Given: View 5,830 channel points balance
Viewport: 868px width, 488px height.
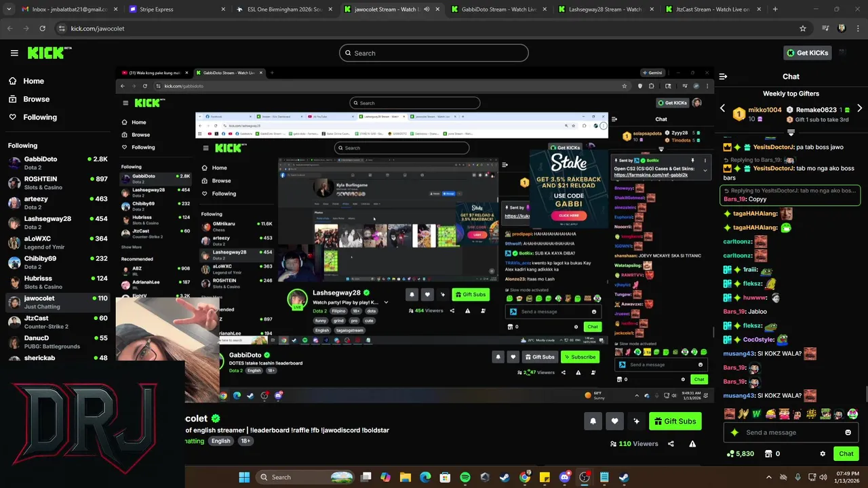Looking at the screenshot, I should point(740,454).
